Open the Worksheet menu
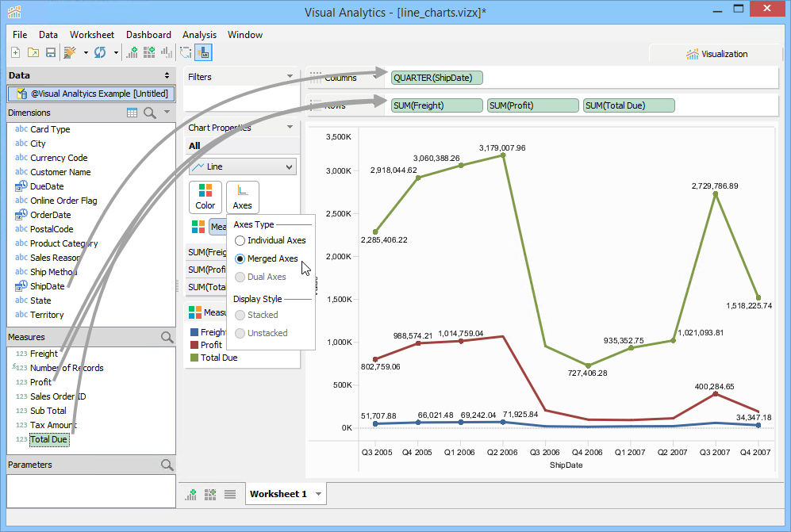The image size is (791, 532). [x=92, y=35]
